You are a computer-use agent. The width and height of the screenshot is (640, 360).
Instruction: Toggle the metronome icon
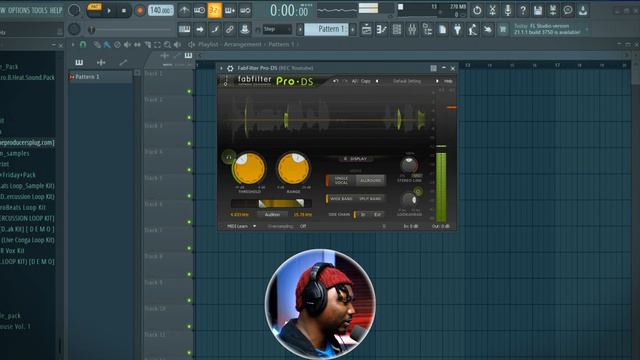184,10
